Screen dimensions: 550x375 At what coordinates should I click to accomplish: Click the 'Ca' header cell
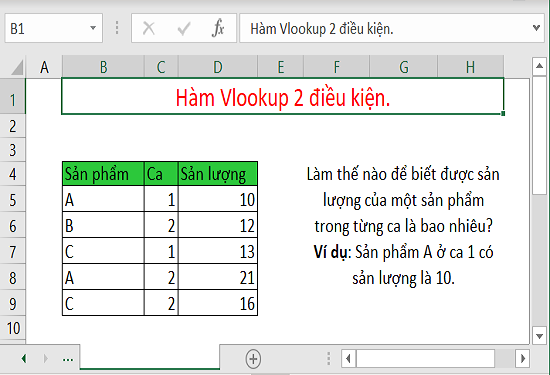[161, 174]
